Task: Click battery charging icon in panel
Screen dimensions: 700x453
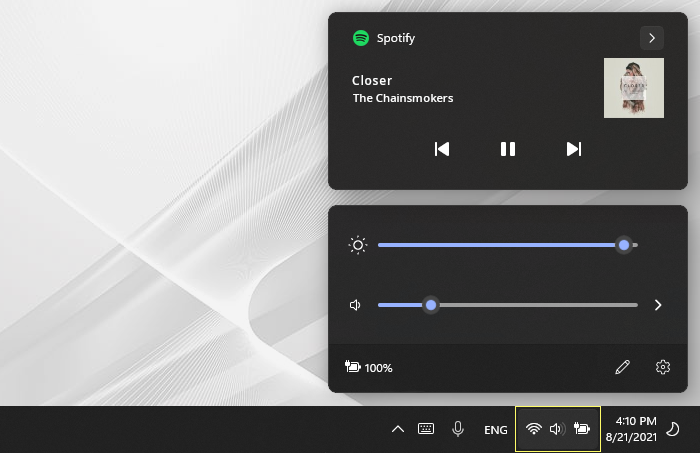Action: click(353, 367)
